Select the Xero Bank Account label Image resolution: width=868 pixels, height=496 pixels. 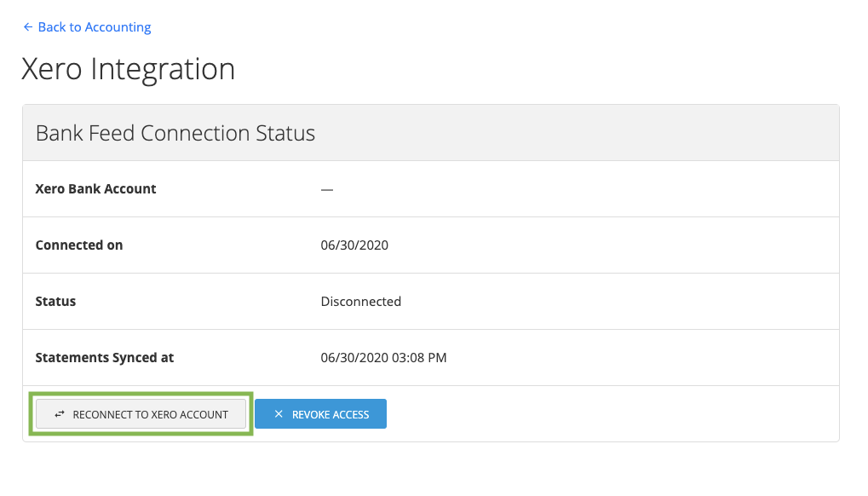click(95, 189)
